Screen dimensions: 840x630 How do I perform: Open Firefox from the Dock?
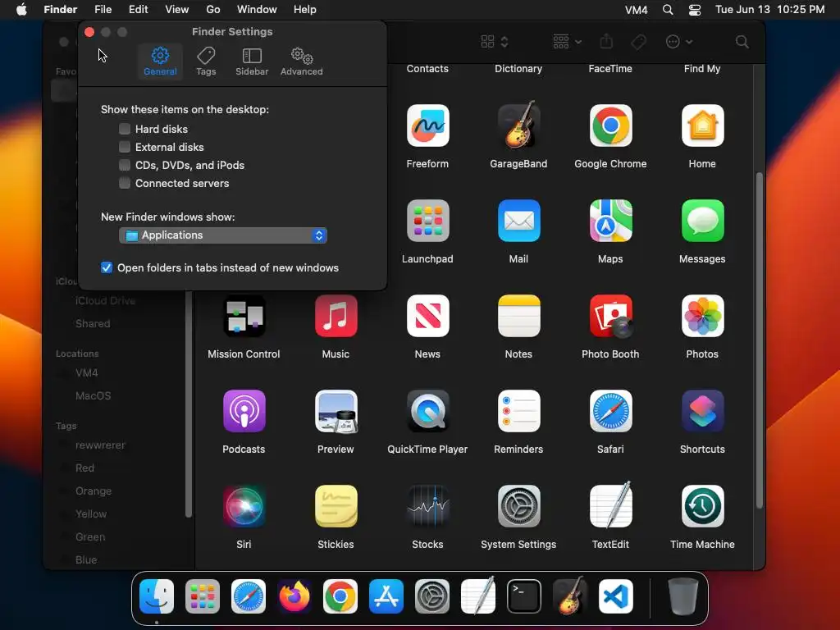[x=294, y=596]
